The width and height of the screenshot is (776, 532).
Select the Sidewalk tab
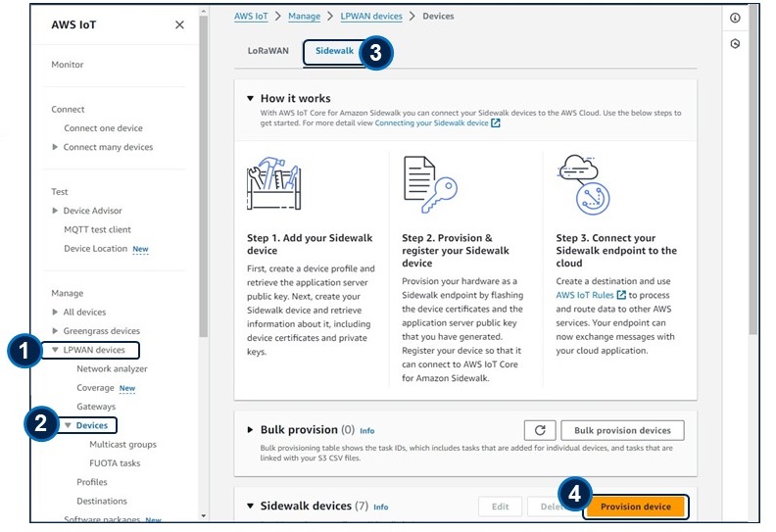[x=334, y=51]
